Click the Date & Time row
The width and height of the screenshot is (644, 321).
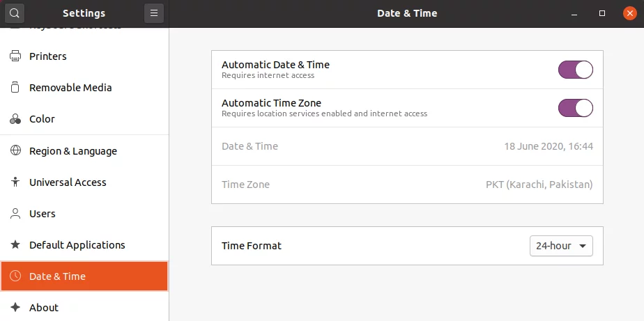407,146
